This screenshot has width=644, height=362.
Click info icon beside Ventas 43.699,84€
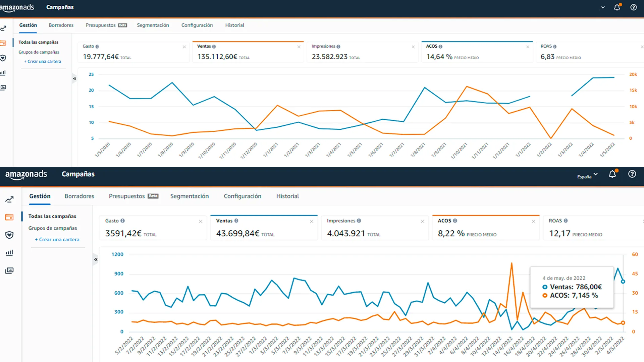(236, 221)
